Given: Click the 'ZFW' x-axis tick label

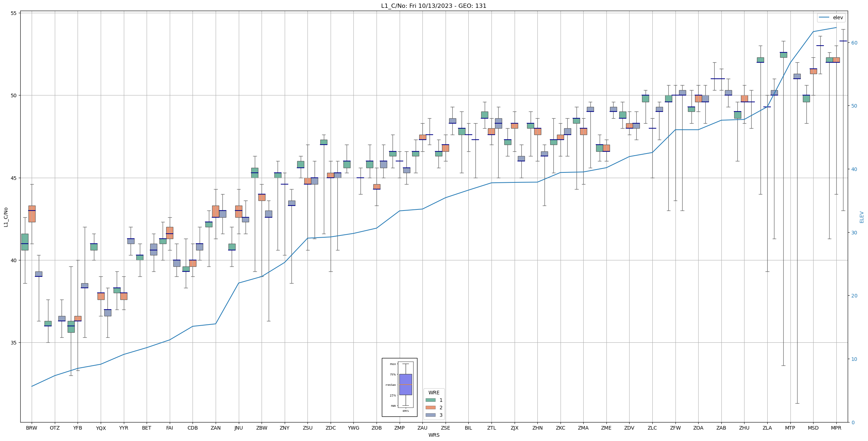Looking at the screenshot, I should [x=675, y=428].
